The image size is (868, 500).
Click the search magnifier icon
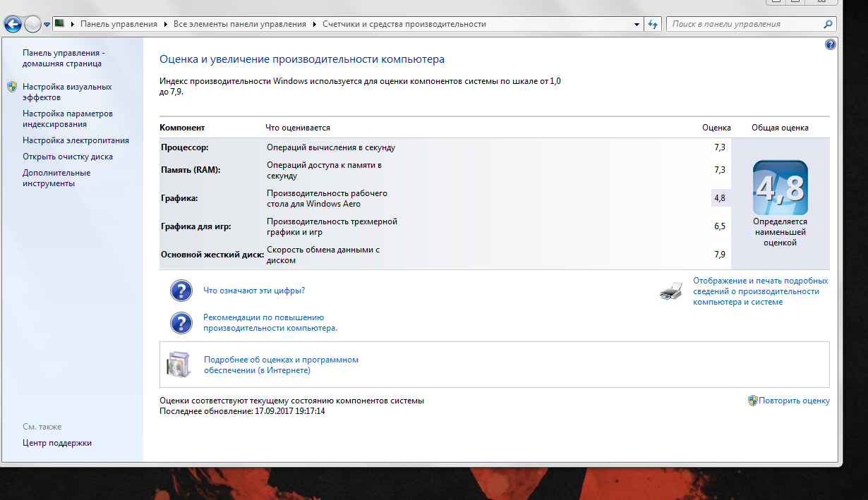[x=828, y=24]
